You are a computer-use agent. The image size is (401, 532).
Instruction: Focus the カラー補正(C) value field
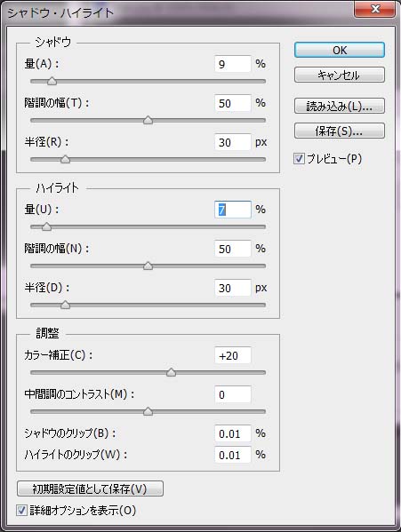click(233, 355)
